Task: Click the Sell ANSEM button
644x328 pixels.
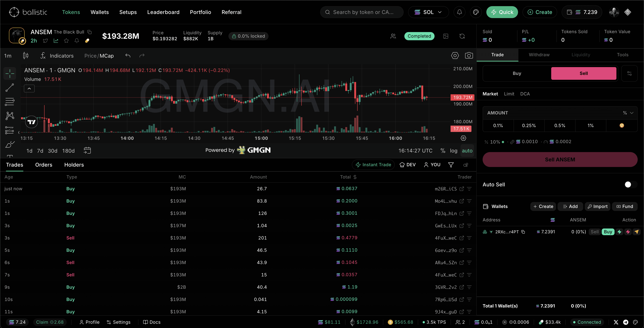Action: click(x=560, y=160)
